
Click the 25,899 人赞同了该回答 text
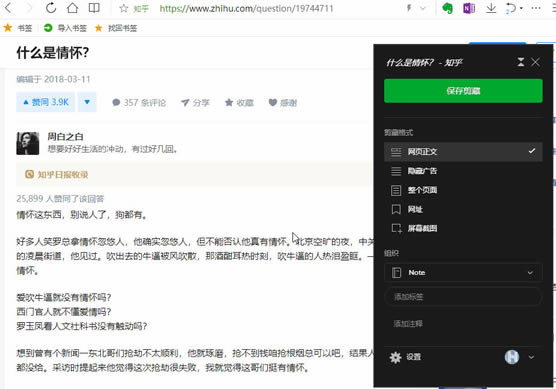click(x=60, y=199)
